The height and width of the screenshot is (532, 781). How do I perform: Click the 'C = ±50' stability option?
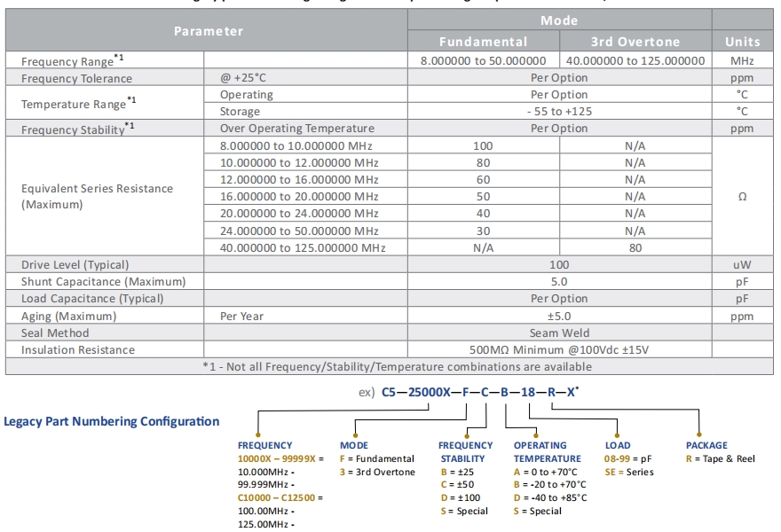coord(457,485)
